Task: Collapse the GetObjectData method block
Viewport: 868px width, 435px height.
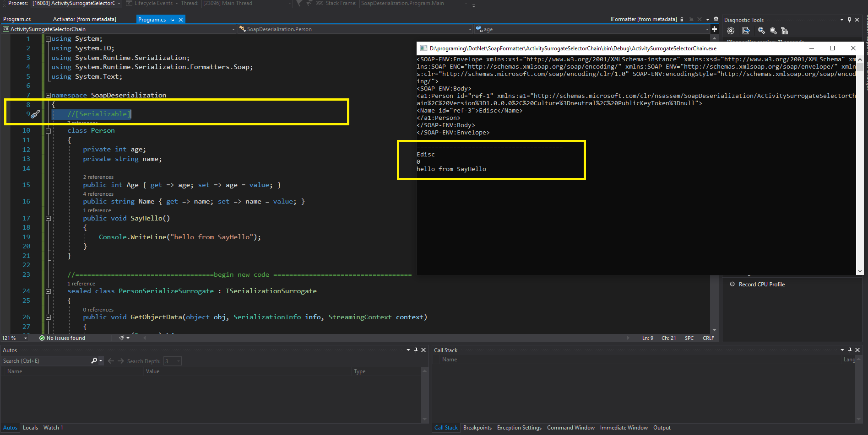Action: (48, 317)
